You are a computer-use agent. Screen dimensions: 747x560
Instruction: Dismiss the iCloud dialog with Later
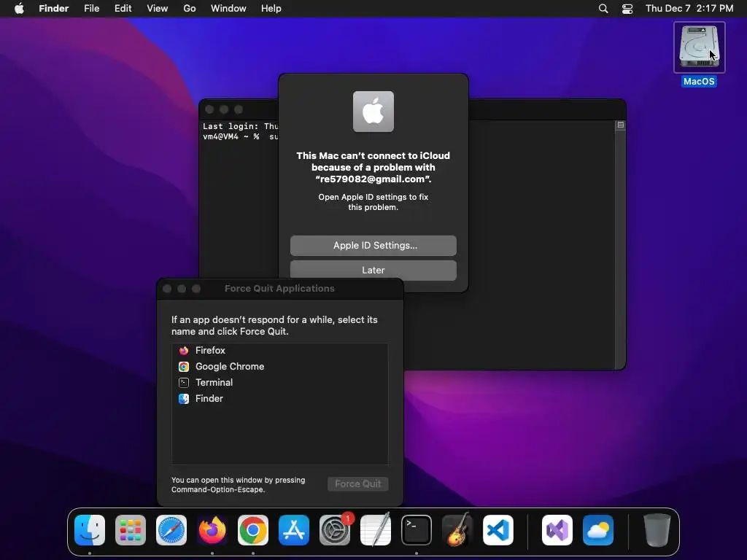[373, 270]
